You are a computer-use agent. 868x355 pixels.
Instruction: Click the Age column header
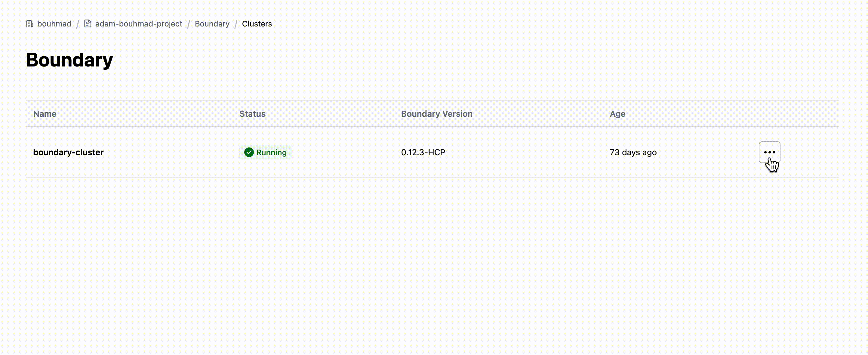[x=617, y=114]
